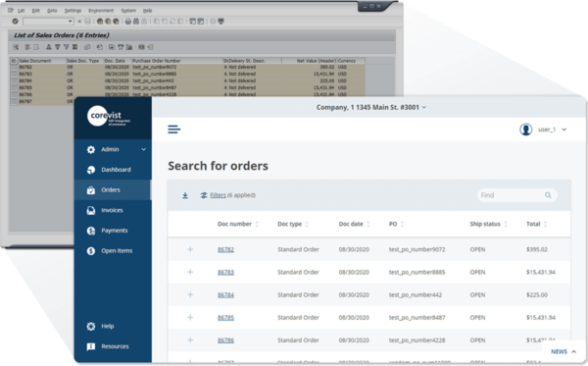Screen dimensions: 588x366
Task: Sort by Total column
Action: pyautogui.click(x=536, y=224)
